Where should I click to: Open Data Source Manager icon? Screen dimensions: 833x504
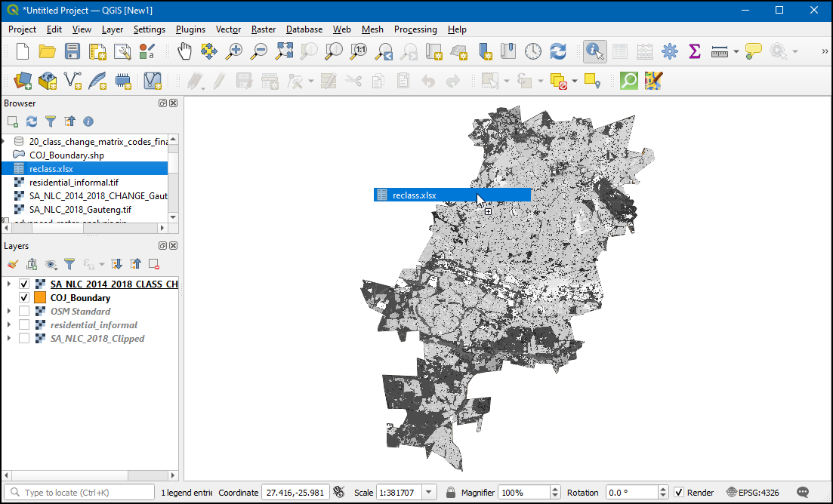tap(23, 81)
